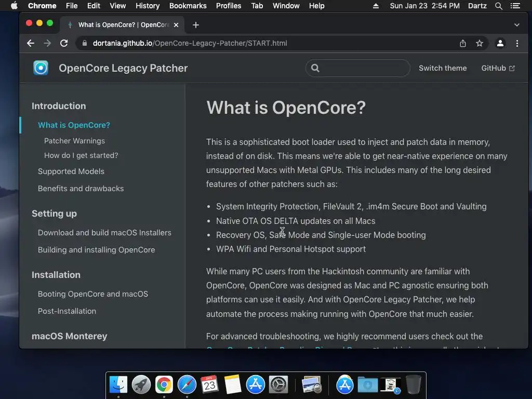Open Preview from the dock
The width and height of the screenshot is (532, 399).
click(x=312, y=385)
